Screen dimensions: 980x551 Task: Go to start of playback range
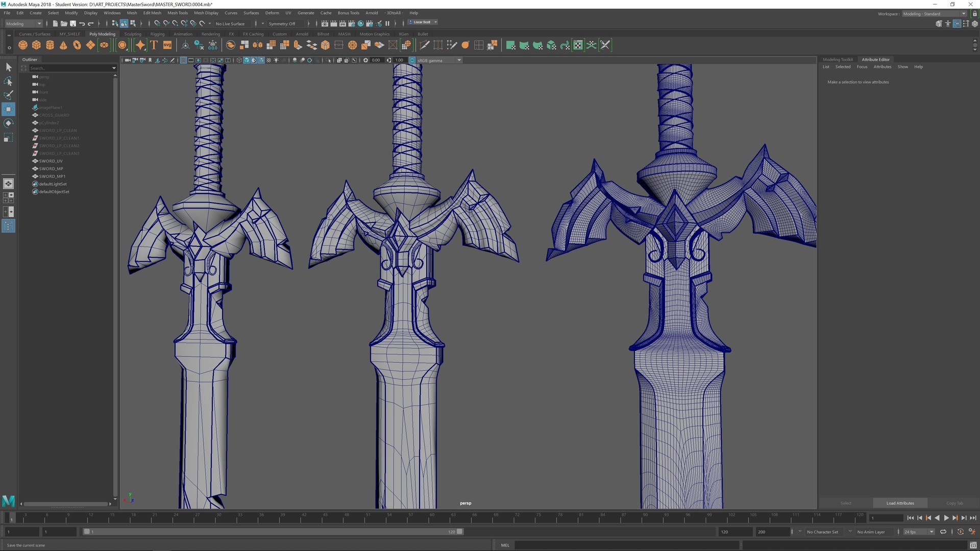pyautogui.click(x=910, y=518)
